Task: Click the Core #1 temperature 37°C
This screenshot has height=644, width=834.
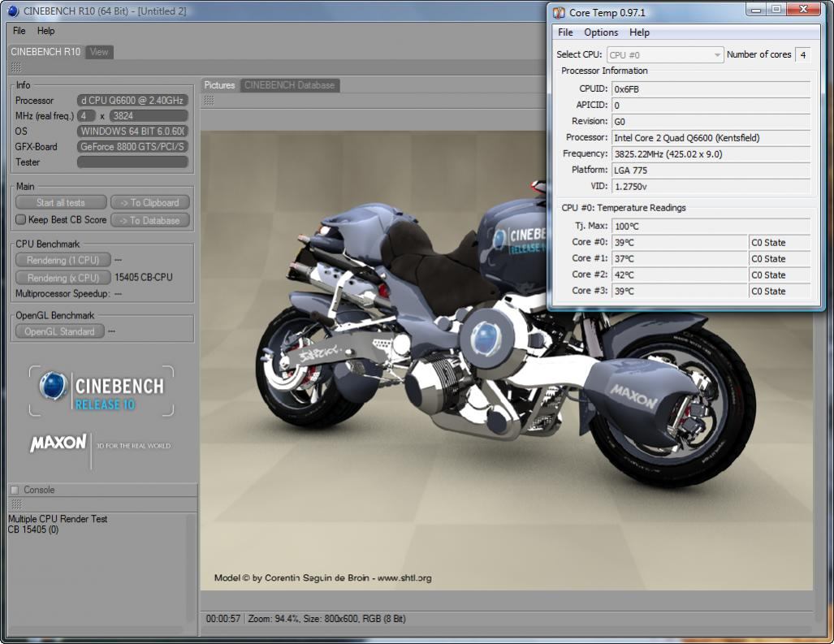Action: (680, 259)
